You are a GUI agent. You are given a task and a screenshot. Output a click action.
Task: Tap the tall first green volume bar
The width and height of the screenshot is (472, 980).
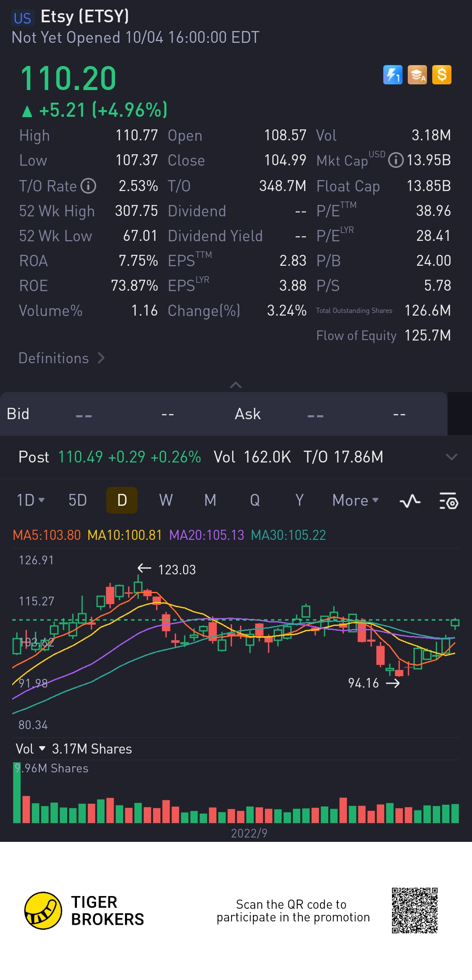(17, 793)
